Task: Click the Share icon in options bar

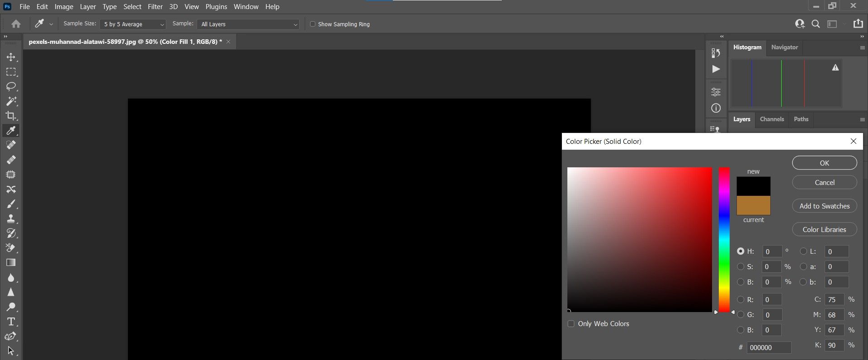Action: [858, 24]
